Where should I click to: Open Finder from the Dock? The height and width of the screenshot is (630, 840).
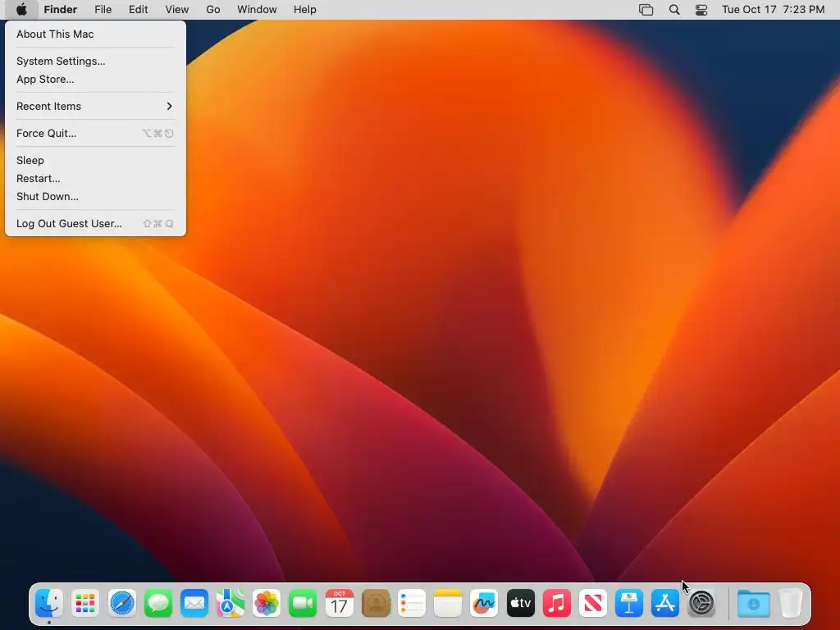pyautogui.click(x=49, y=603)
